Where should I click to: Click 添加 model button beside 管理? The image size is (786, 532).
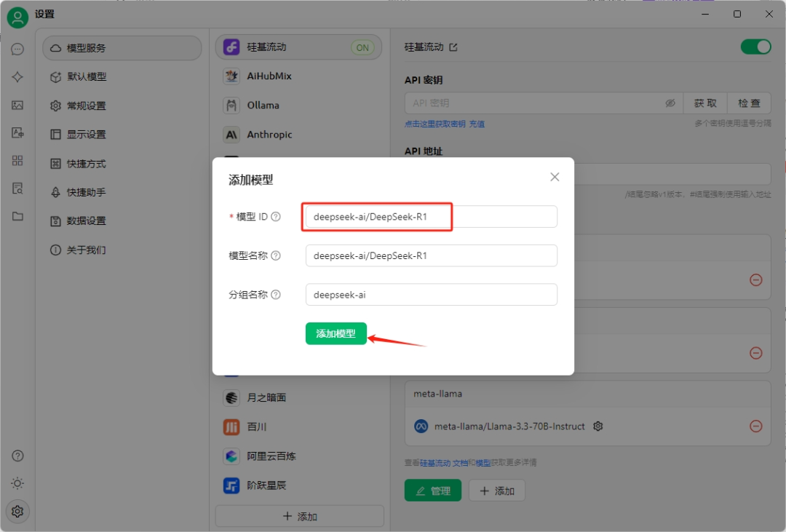(497, 491)
